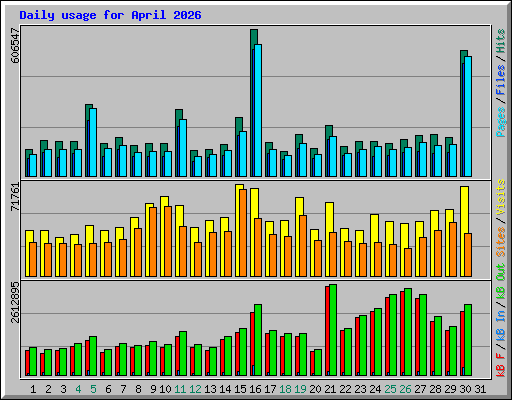Click the cyan Pages bar for day 30

point(468,116)
